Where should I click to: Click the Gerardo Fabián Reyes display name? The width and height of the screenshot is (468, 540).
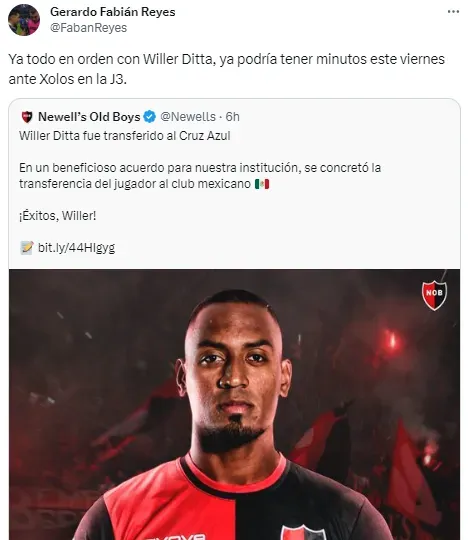pyautogui.click(x=113, y=12)
